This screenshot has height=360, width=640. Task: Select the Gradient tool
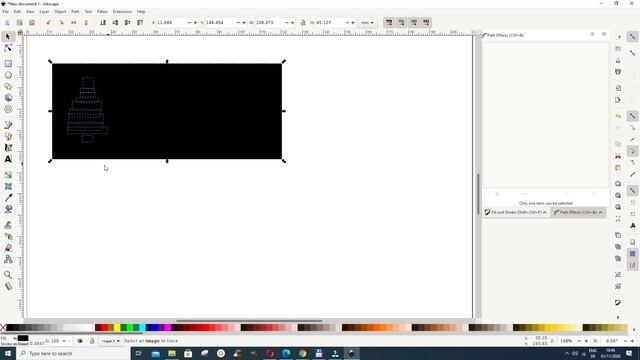tap(8, 175)
